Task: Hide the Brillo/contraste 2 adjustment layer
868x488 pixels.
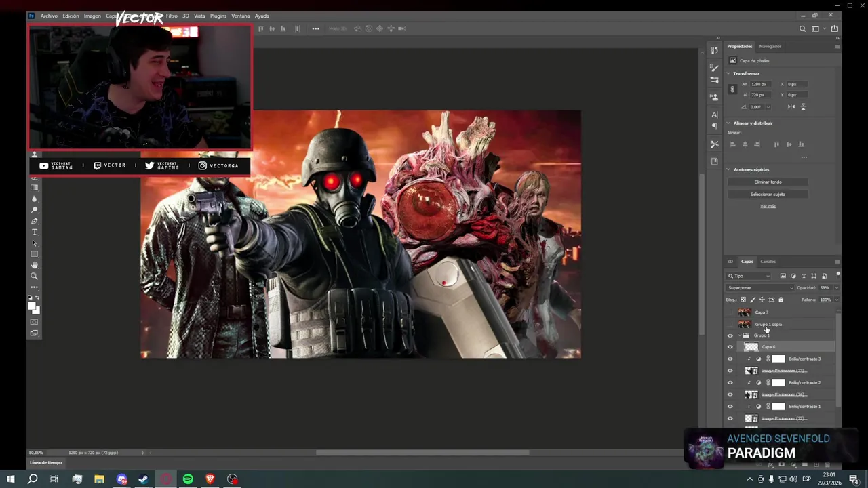Action: [730, 383]
